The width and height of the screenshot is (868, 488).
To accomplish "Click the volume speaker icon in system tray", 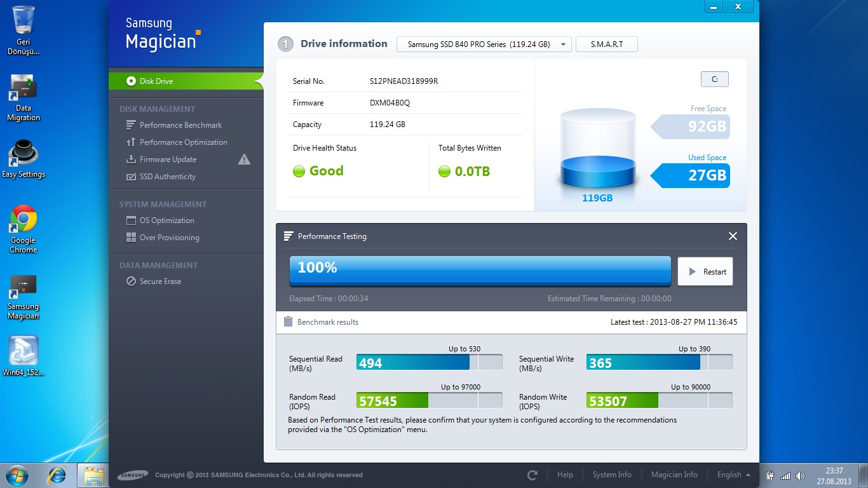I will [800, 475].
